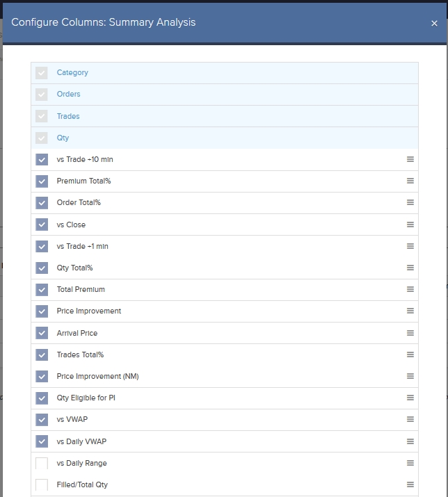The image size is (448, 497).
Task: Uncheck the Trades Total% checkbox
Action: point(42,355)
